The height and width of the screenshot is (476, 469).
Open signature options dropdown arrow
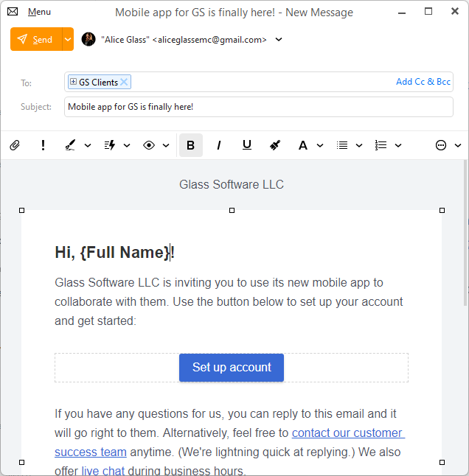(x=88, y=145)
